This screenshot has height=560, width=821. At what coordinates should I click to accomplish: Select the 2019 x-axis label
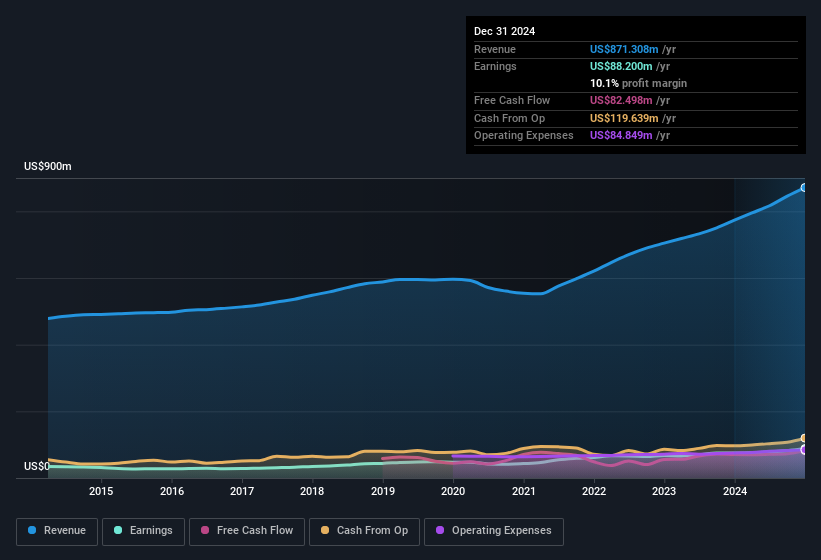point(383,491)
